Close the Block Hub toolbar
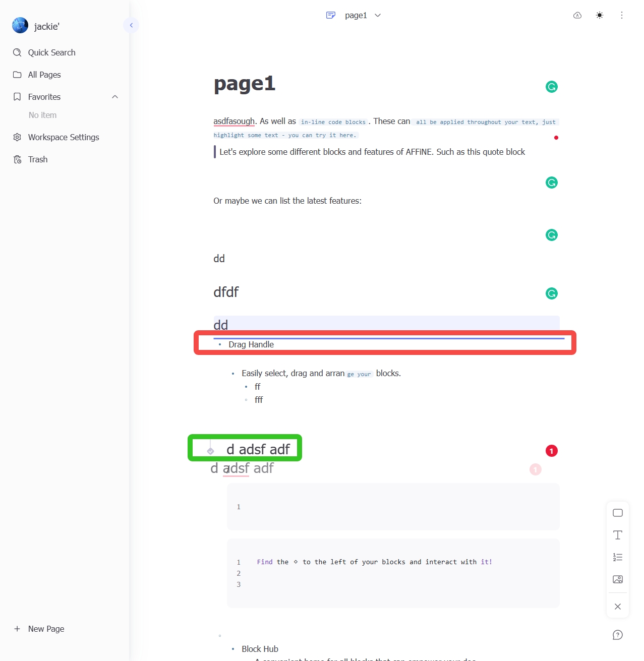Viewport: 644px width, 661px height. point(618,607)
